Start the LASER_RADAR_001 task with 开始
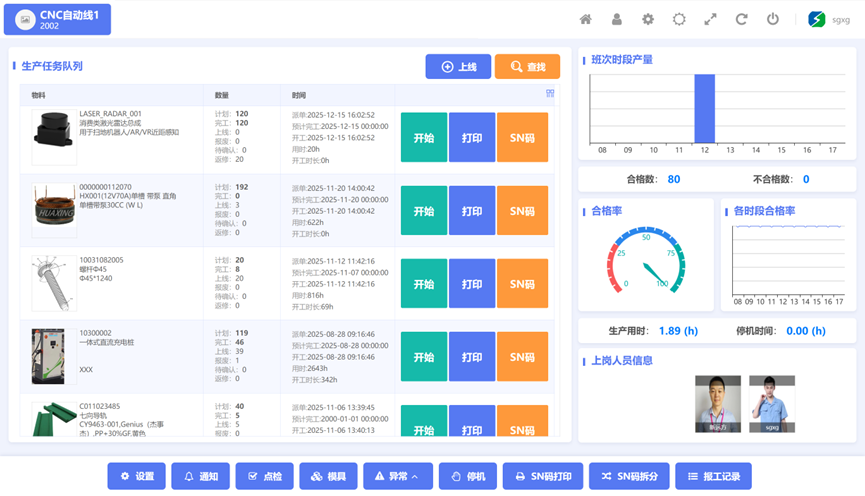The width and height of the screenshot is (865, 496). coord(424,138)
